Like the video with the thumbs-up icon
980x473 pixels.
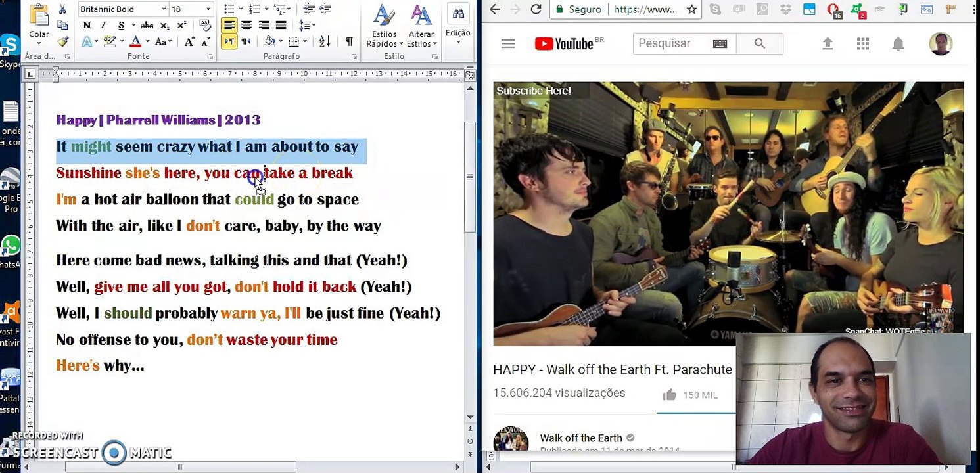(x=670, y=395)
